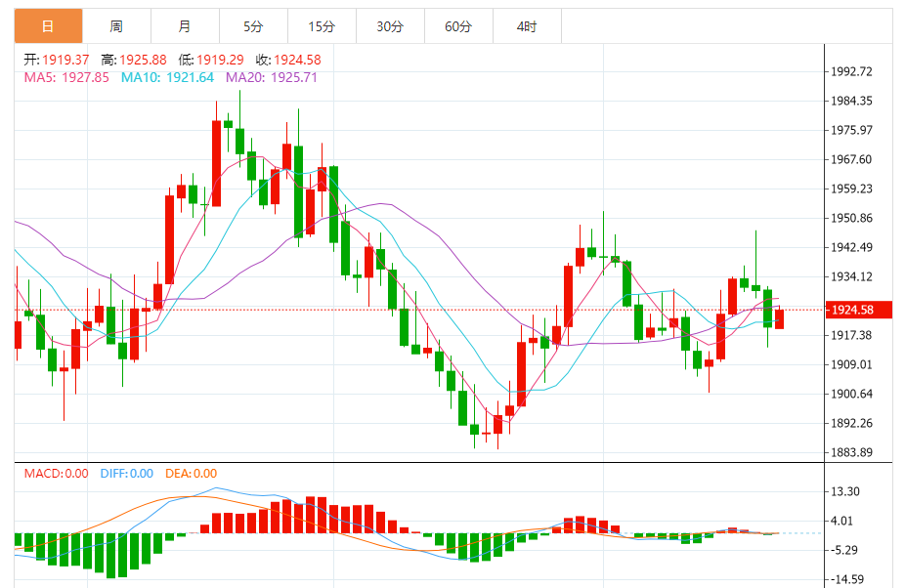
Task: Open the 30分 timeframe tab
Action: pos(390,26)
